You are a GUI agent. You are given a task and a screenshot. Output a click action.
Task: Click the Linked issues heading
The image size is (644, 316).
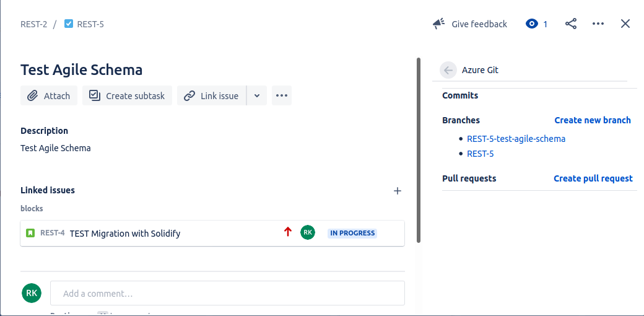[48, 190]
